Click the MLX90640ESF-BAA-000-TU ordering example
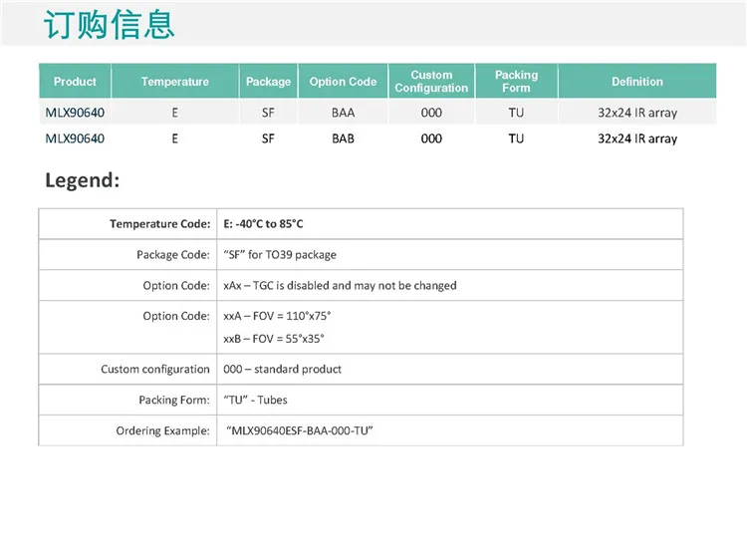The height and width of the screenshot is (560, 747). click(306, 430)
